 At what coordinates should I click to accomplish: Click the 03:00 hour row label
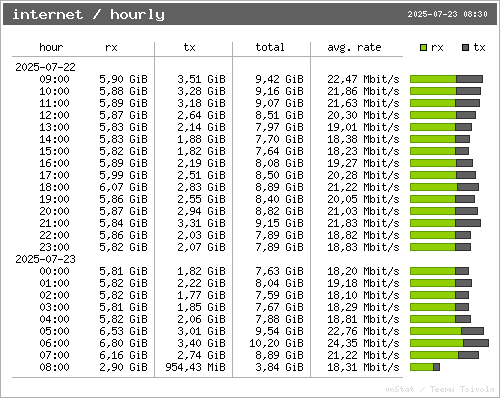(x=54, y=307)
